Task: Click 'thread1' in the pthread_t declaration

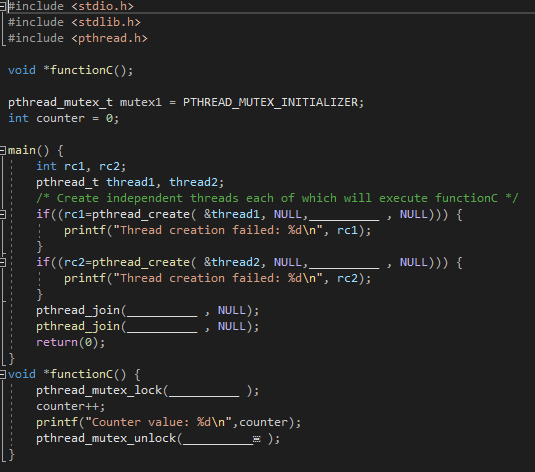Action: 130,182
